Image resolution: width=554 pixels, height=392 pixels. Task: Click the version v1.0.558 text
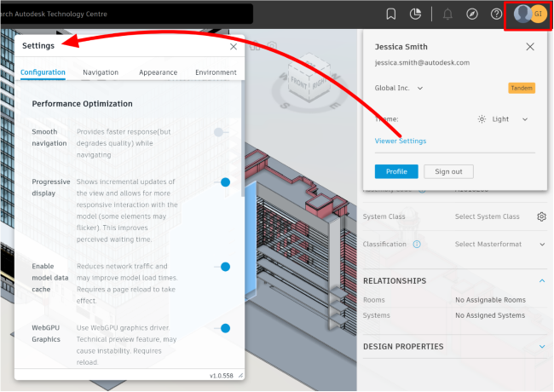tap(222, 376)
